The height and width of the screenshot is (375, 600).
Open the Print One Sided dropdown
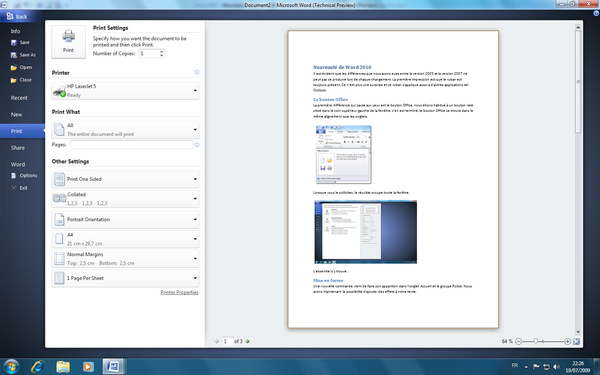coord(125,179)
